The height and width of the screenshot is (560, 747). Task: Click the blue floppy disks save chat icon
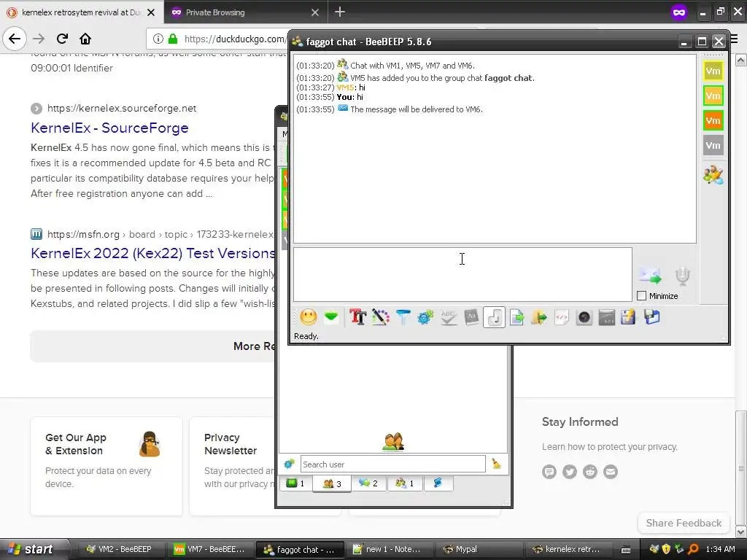click(x=651, y=317)
